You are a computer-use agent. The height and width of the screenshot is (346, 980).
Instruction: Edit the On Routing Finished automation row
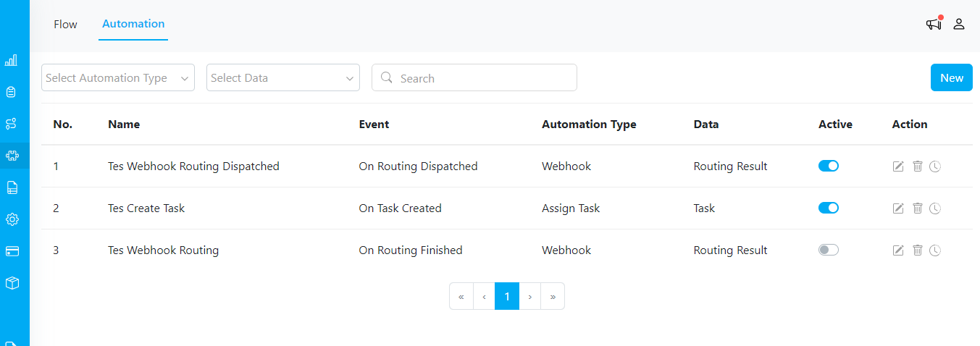coord(898,250)
